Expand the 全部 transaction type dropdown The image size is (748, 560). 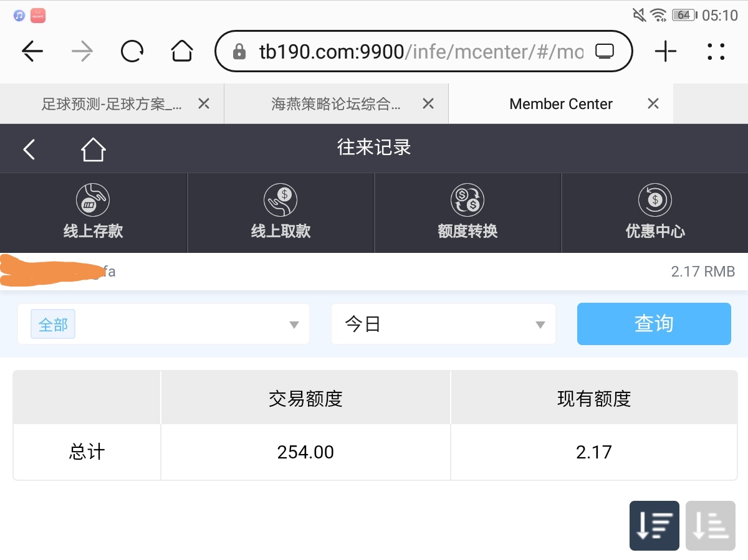[x=163, y=325]
